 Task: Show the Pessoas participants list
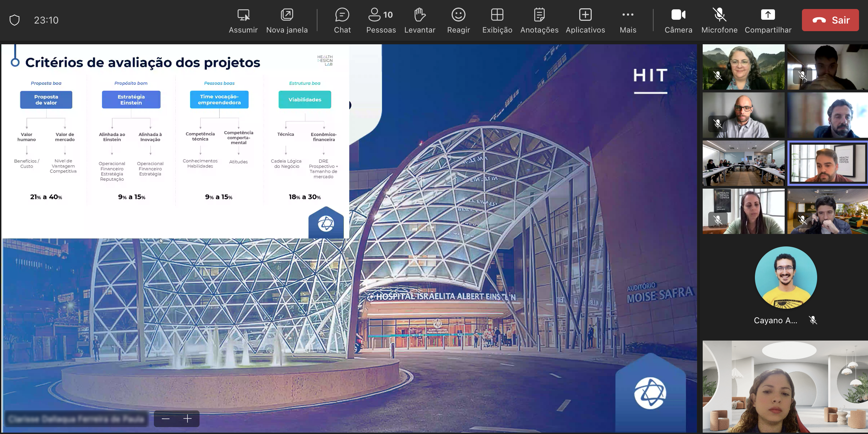(381, 21)
